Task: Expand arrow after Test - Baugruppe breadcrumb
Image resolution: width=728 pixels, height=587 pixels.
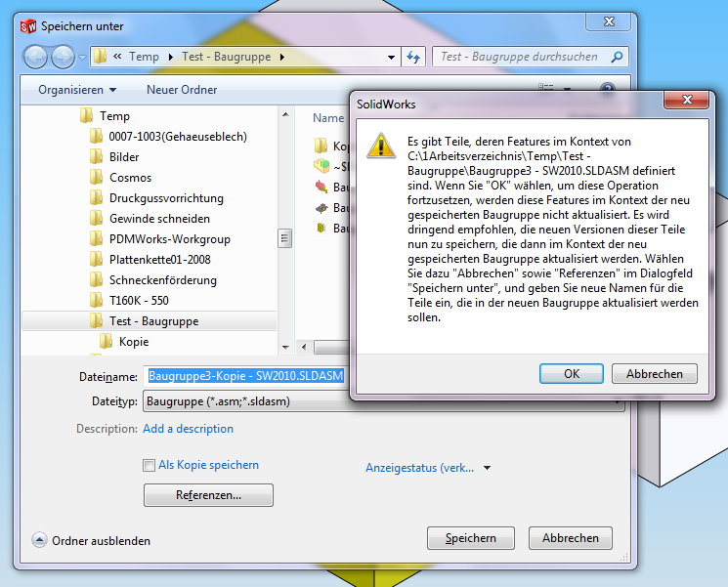Action: click(281, 57)
